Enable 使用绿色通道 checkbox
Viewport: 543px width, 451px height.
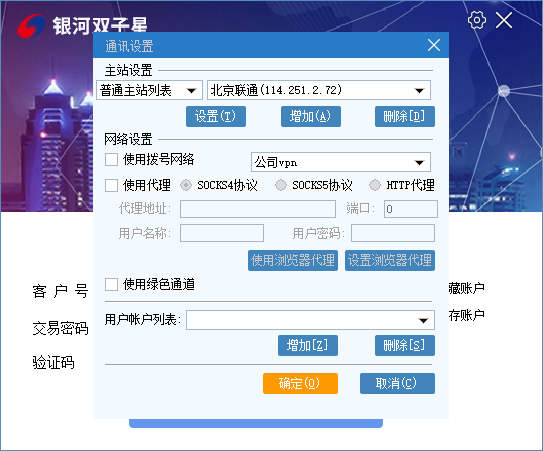(112, 284)
